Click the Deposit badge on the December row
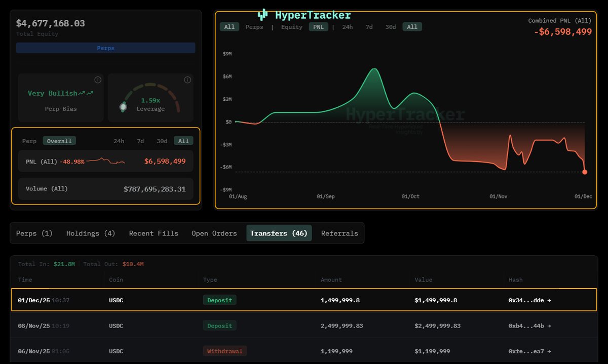 click(219, 300)
